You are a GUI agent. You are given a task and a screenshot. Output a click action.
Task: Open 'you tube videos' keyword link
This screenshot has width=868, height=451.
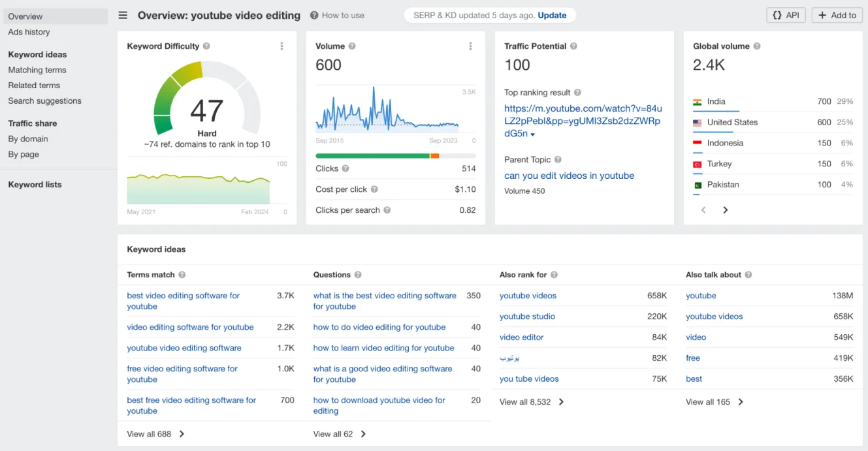click(x=529, y=379)
